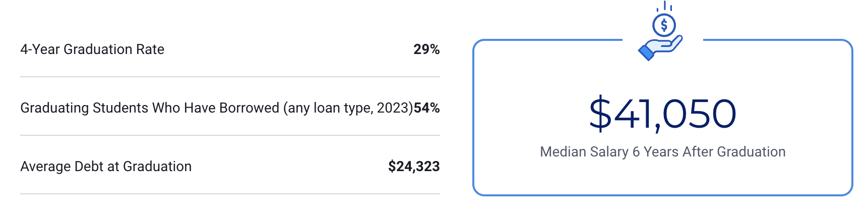The width and height of the screenshot is (868, 211).
Task: Click the divider below the borrowed students row
Action: (x=230, y=135)
